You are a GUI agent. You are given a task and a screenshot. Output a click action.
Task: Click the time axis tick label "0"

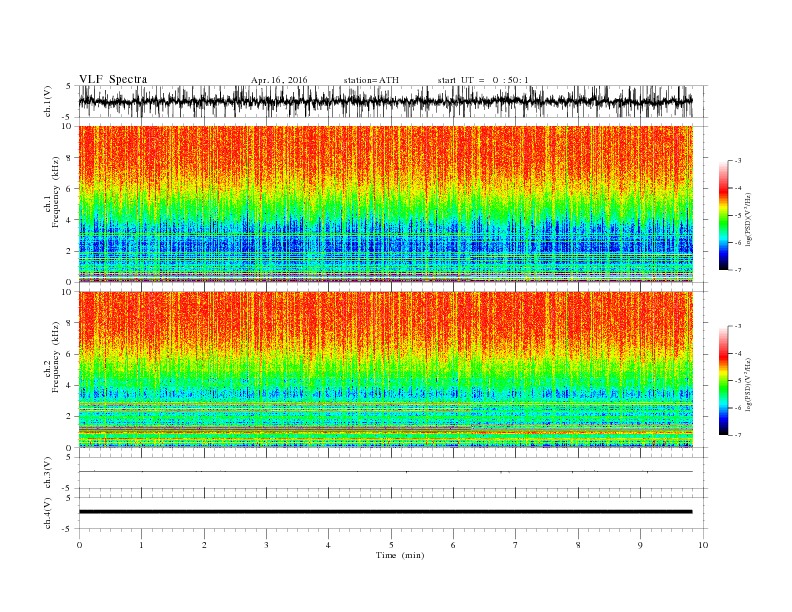coord(79,545)
